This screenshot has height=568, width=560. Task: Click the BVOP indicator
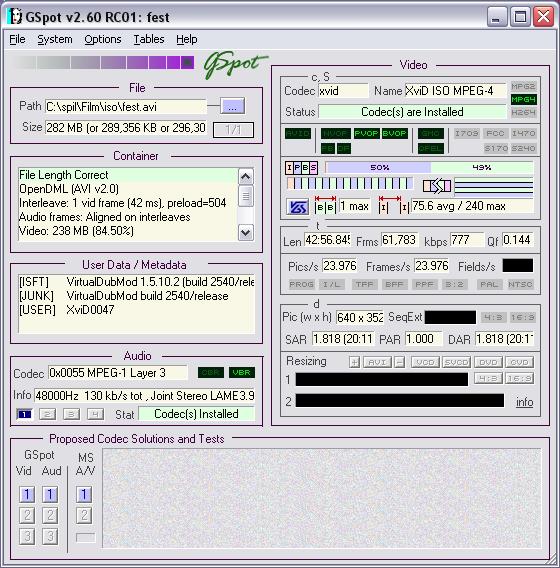tap(394, 133)
